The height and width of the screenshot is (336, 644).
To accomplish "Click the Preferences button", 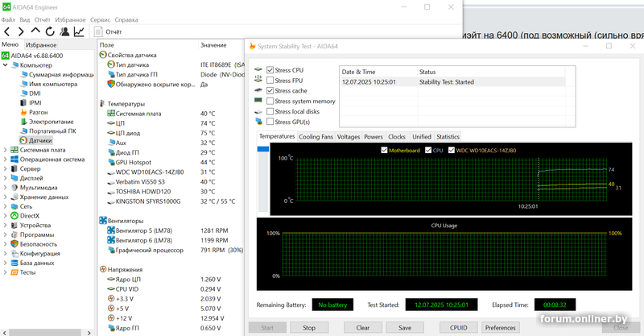I will pyautogui.click(x=500, y=328).
